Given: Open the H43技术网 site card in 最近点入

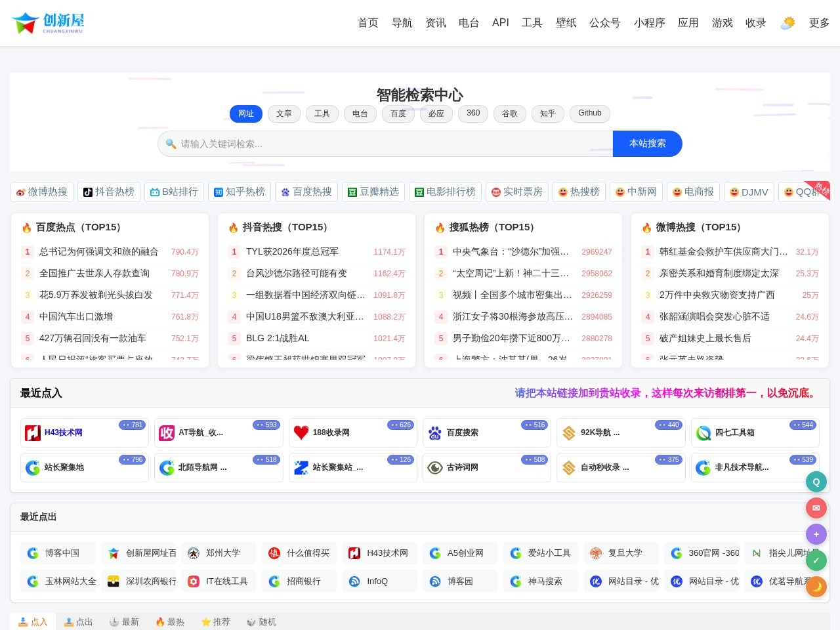Looking at the screenshot, I should click(x=85, y=432).
